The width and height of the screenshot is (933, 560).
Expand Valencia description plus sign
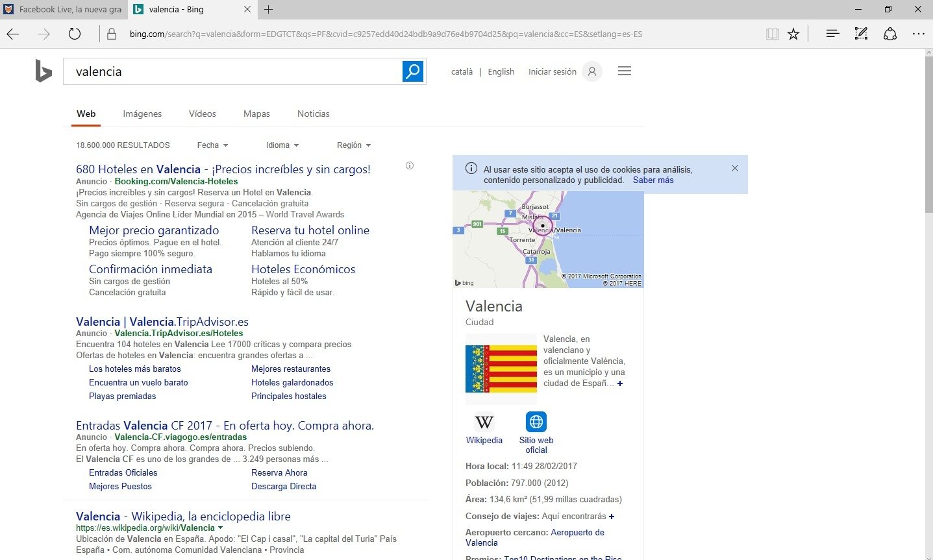tap(620, 383)
